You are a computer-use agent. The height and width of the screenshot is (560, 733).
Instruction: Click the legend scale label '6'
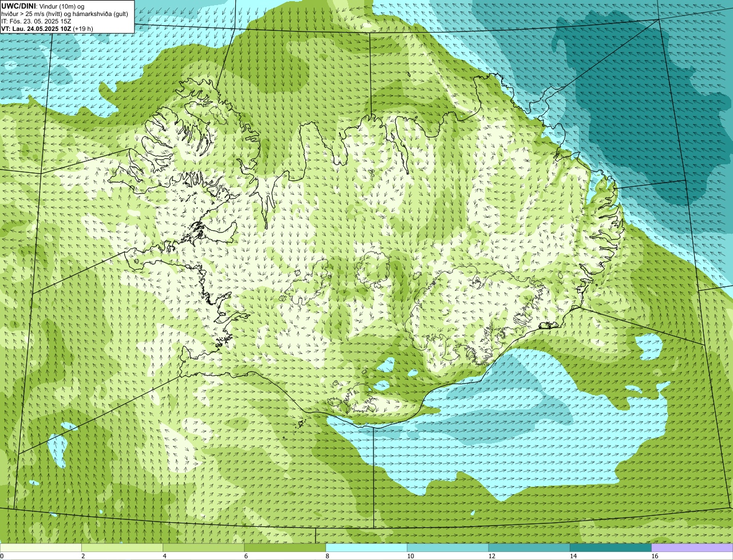[246, 556]
